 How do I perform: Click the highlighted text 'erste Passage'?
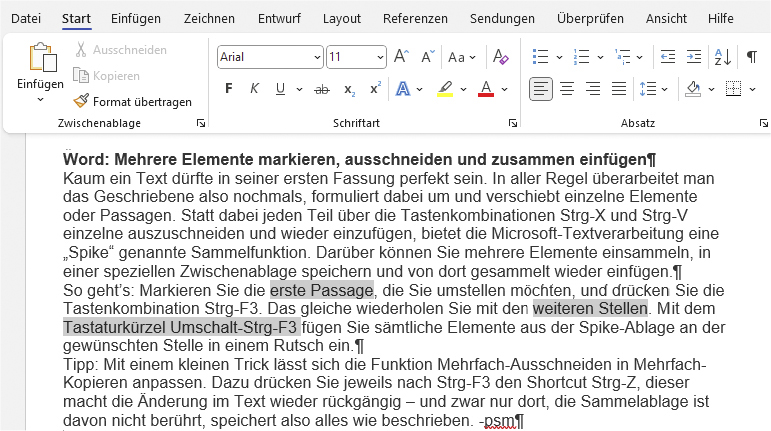tap(322, 290)
